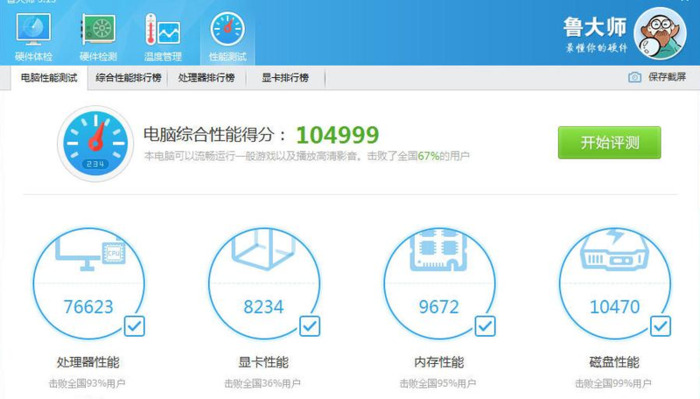The image size is (700, 399).
Task: Switch to the 显卡排行榜 tab
Action: pos(285,78)
